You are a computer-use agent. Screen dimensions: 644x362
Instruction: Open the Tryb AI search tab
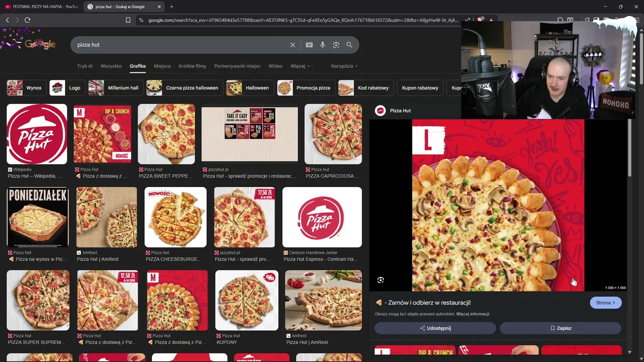pos(85,66)
